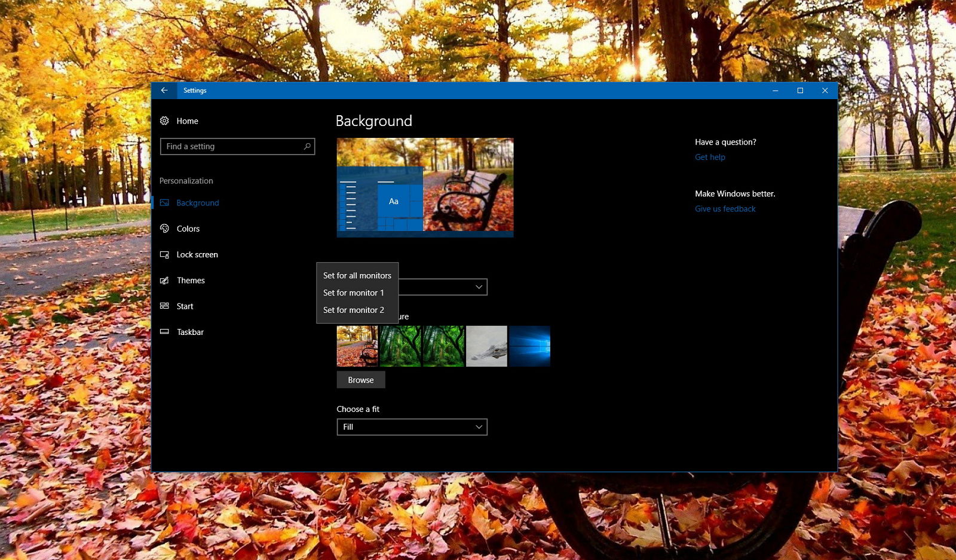
Task: Open the Get help link
Action: pos(710,157)
